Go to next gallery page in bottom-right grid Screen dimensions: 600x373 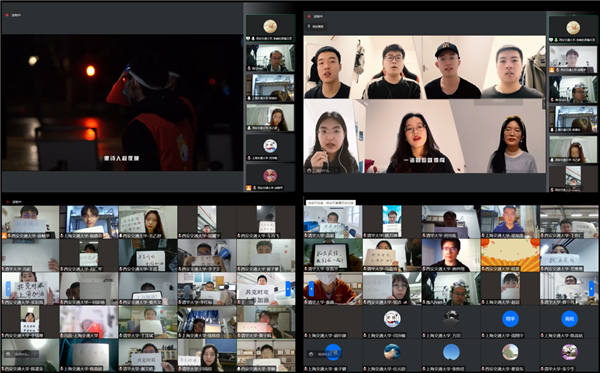[592, 288]
